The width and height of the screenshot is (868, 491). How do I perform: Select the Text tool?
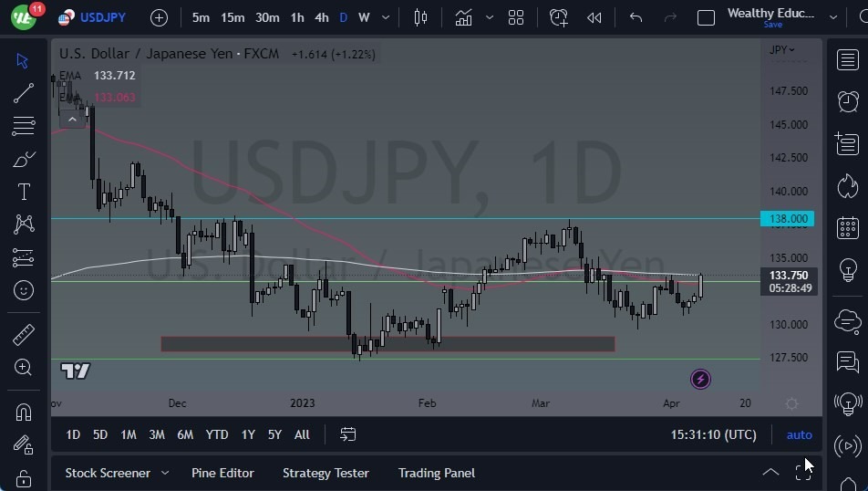tap(24, 192)
